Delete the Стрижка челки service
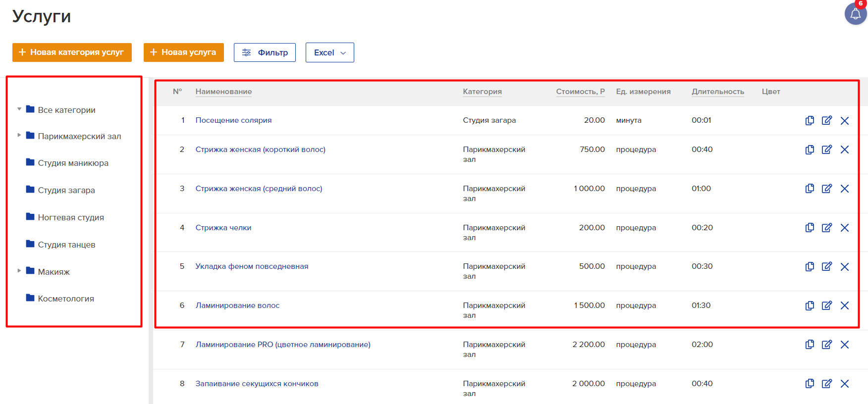This screenshot has width=868, height=404. [845, 228]
